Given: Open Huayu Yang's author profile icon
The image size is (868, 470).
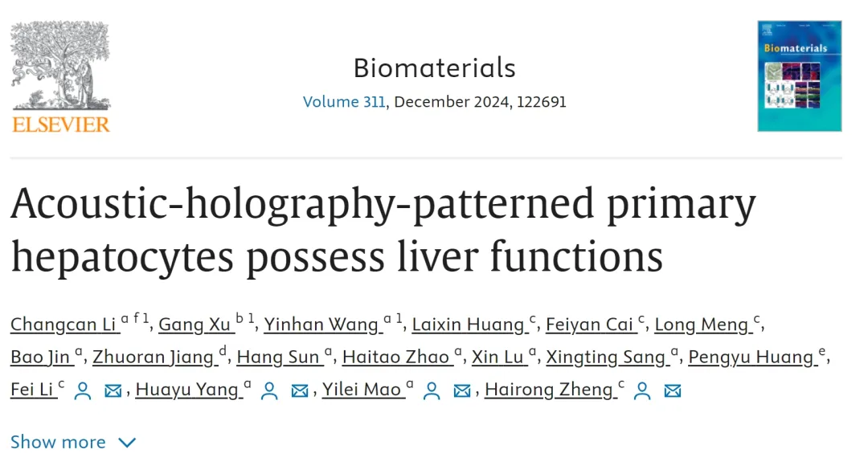Looking at the screenshot, I should click(x=270, y=390).
